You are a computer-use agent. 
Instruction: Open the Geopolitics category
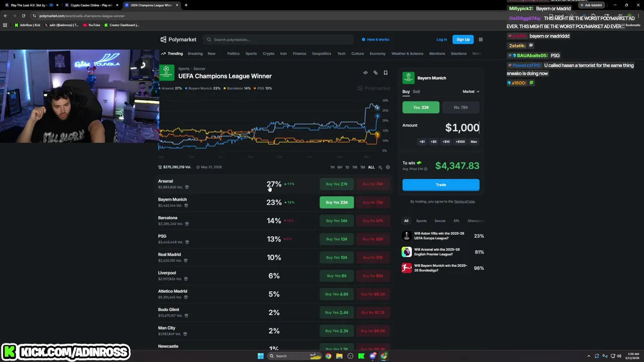[321, 53]
